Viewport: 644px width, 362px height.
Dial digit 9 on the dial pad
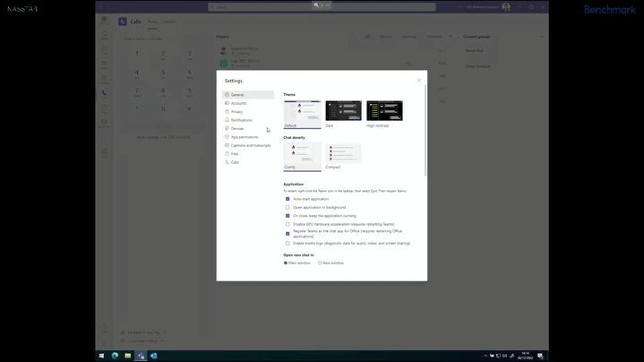pos(189,91)
